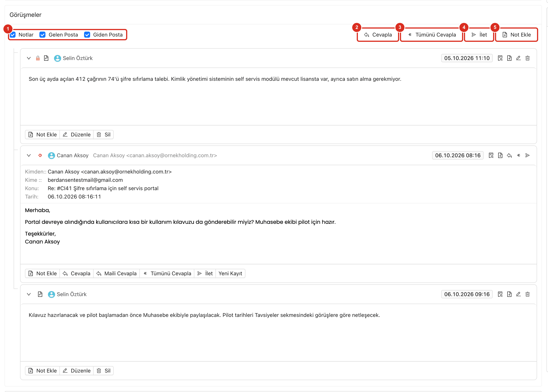Screen dimensions: 548x392
Task: Click edit pencil icon in 09:16 note header
Action: (518, 294)
